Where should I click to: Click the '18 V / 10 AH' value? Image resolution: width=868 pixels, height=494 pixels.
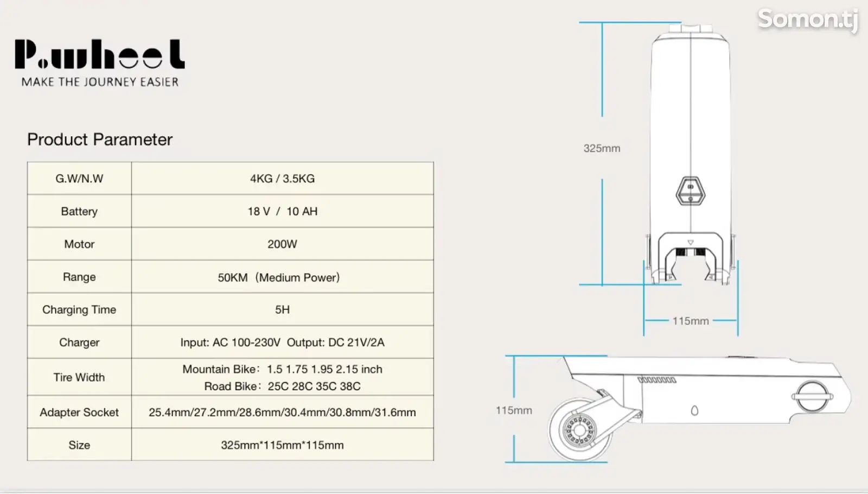click(x=283, y=211)
